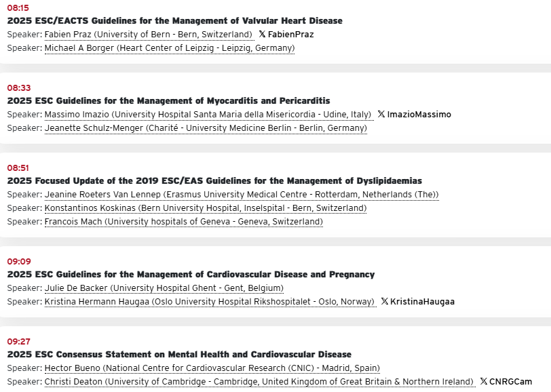The width and height of the screenshot is (551, 392).
Task: Select Konstantinos Koskinas speaker link
Action: [x=205, y=208]
